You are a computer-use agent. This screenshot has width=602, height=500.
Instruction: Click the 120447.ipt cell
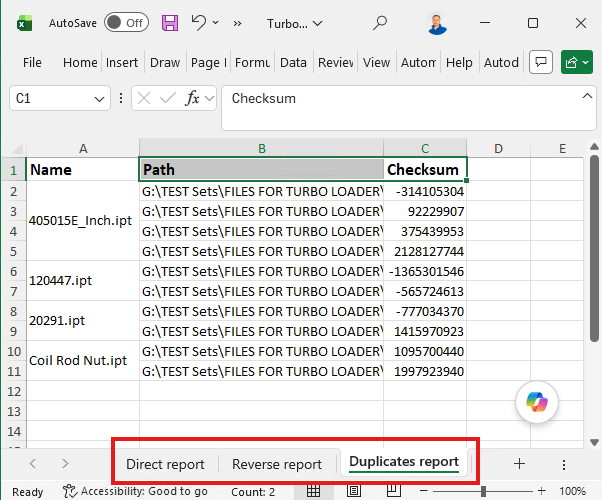pyautogui.click(x=83, y=281)
